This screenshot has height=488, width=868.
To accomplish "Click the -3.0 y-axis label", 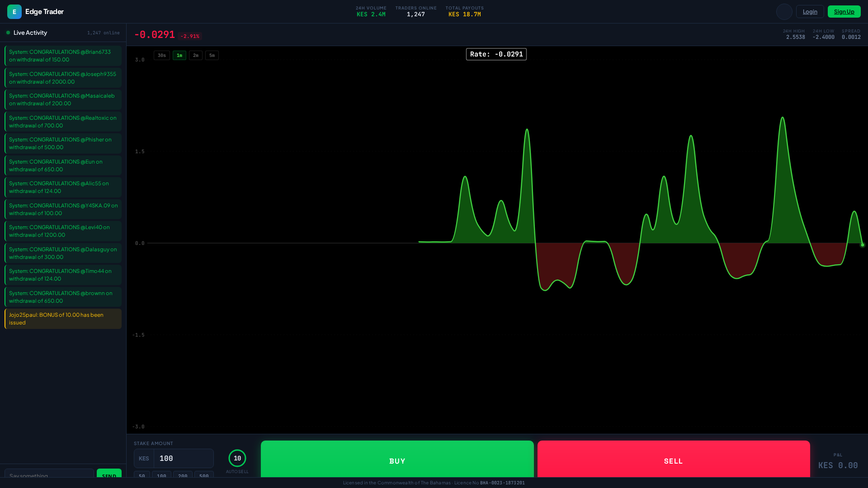I will pyautogui.click(x=138, y=427).
